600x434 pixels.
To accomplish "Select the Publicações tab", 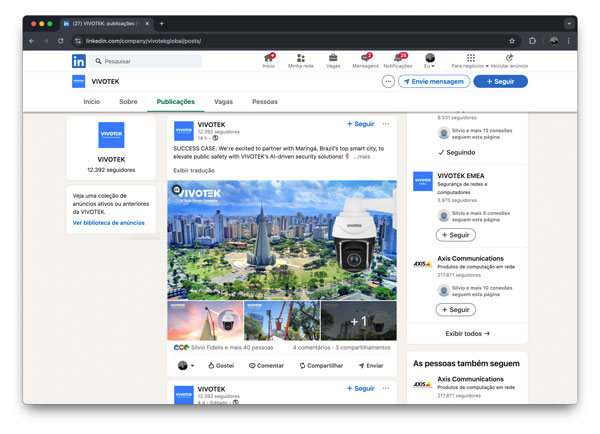I will (176, 102).
